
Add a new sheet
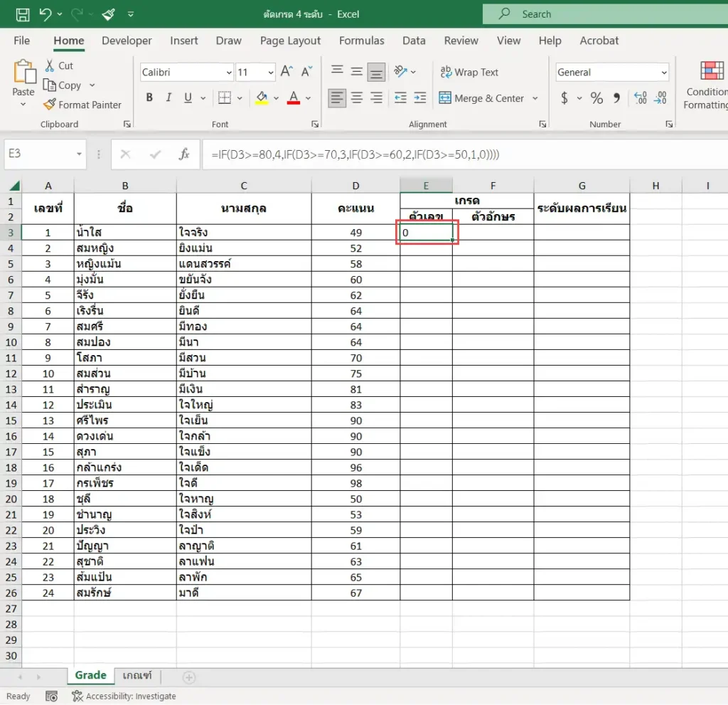click(188, 677)
